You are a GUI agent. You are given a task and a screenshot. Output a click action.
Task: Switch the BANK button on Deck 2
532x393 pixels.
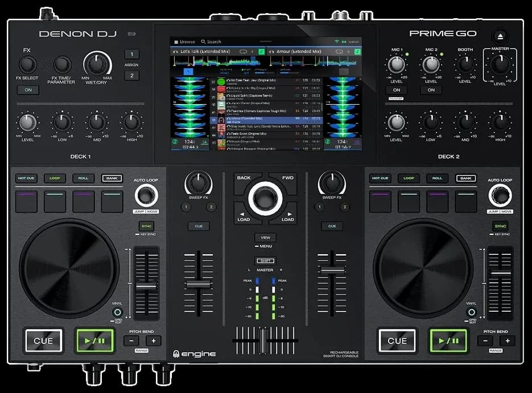click(x=466, y=178)
